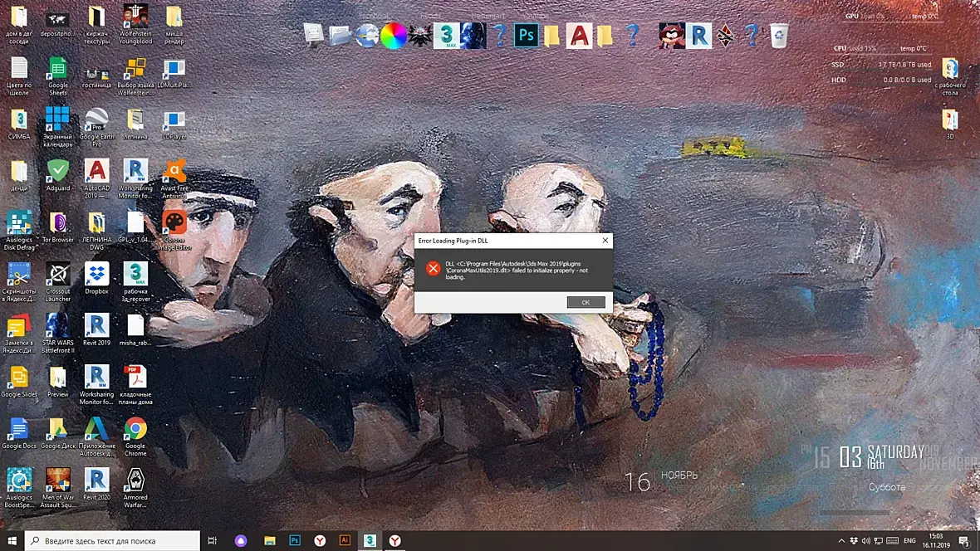Click the taskbar search field

112,541
